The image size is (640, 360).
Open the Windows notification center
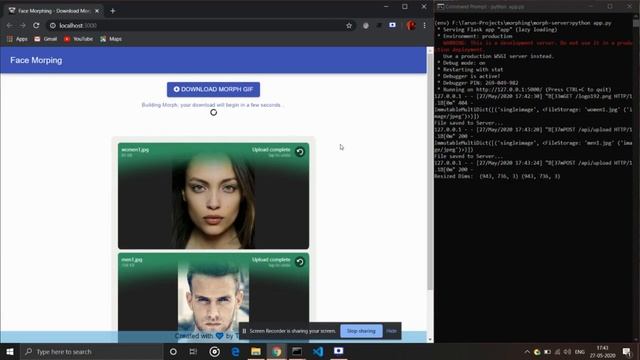[x=627, y=351]
